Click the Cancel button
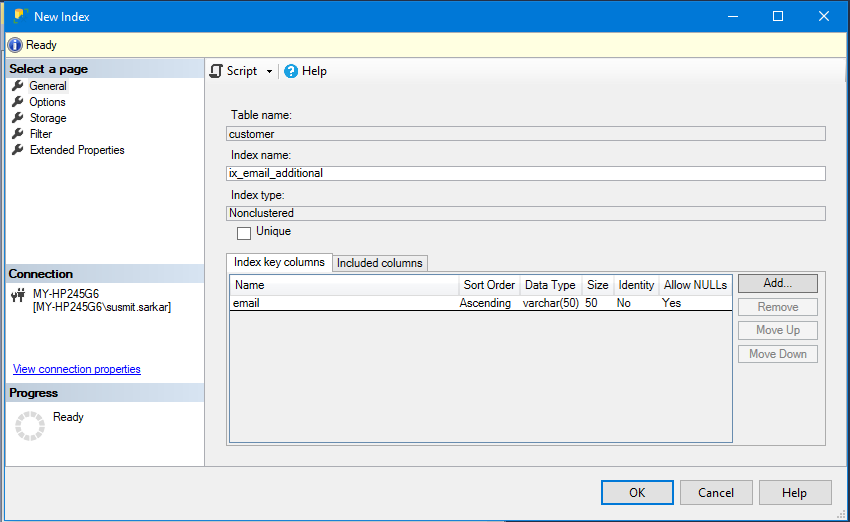This screenshot has height=522, width=850. (x=716, y=492)
